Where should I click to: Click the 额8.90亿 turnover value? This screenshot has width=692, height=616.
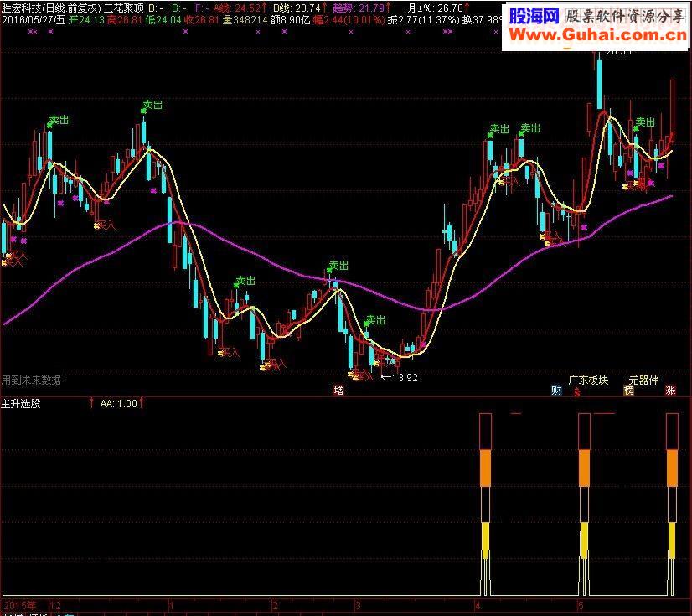click(291, 20)
